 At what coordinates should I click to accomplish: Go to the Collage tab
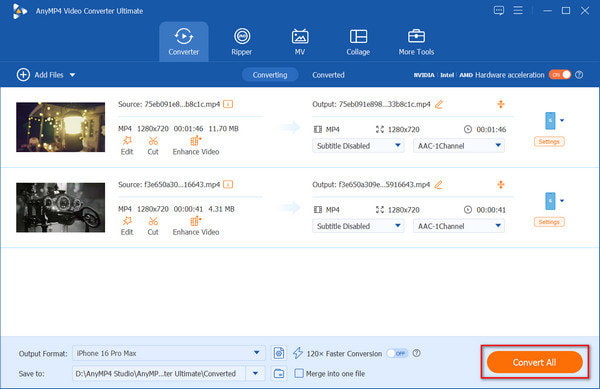point(358,42)
